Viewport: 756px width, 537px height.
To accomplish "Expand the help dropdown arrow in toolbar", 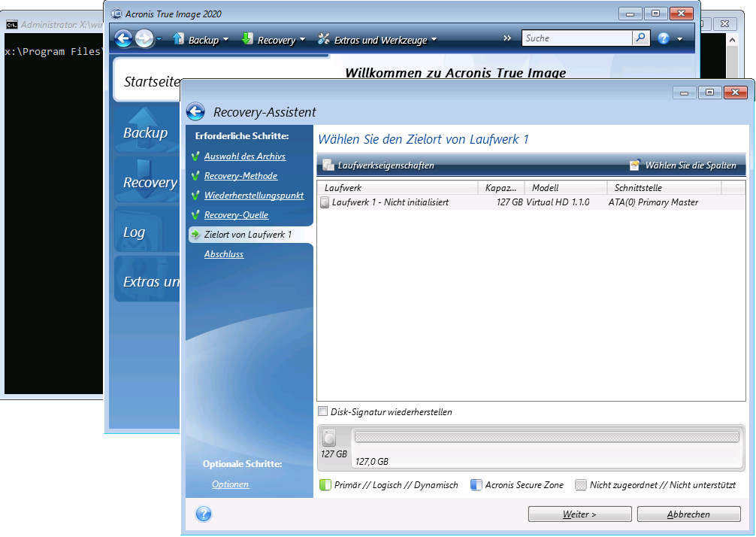I will tap(680, 39).
